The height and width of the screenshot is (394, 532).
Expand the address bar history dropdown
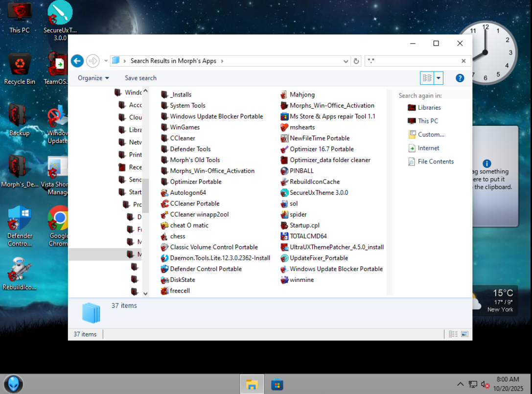(346, 61)
